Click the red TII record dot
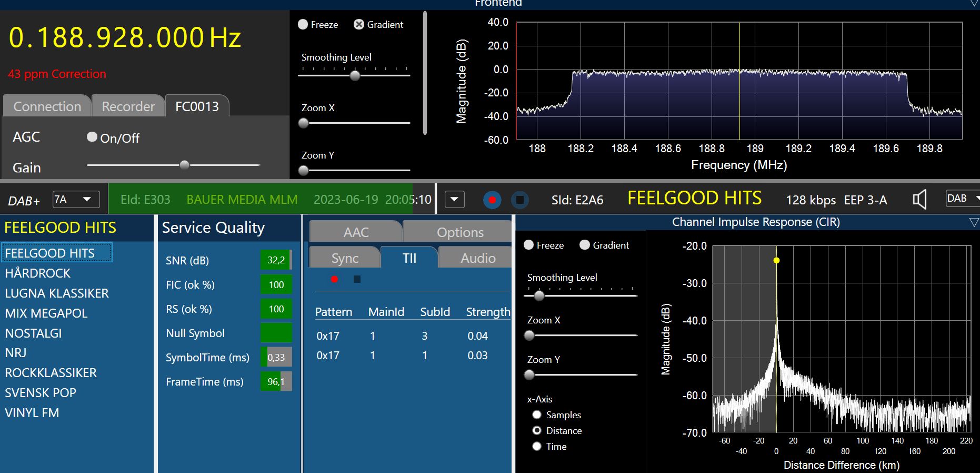The image size is (980, 473). 334,279
